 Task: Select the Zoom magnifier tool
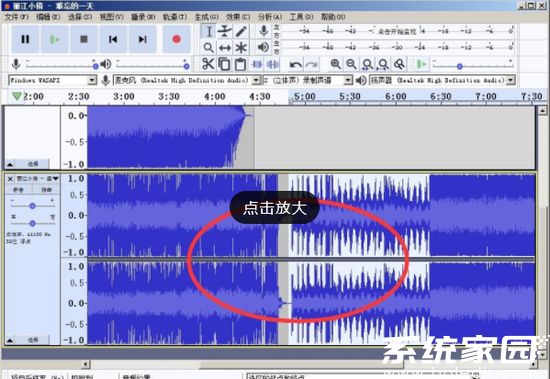click(209, 47)
